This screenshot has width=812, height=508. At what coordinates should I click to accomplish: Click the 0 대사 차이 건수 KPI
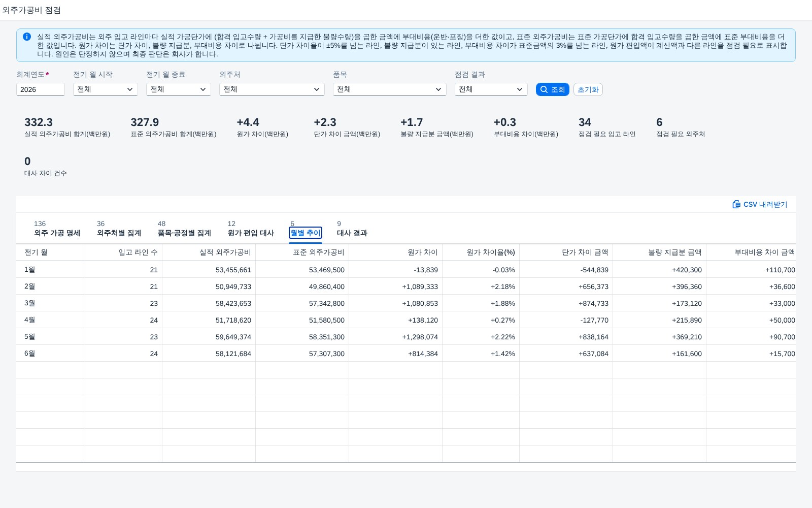[45, 166]
